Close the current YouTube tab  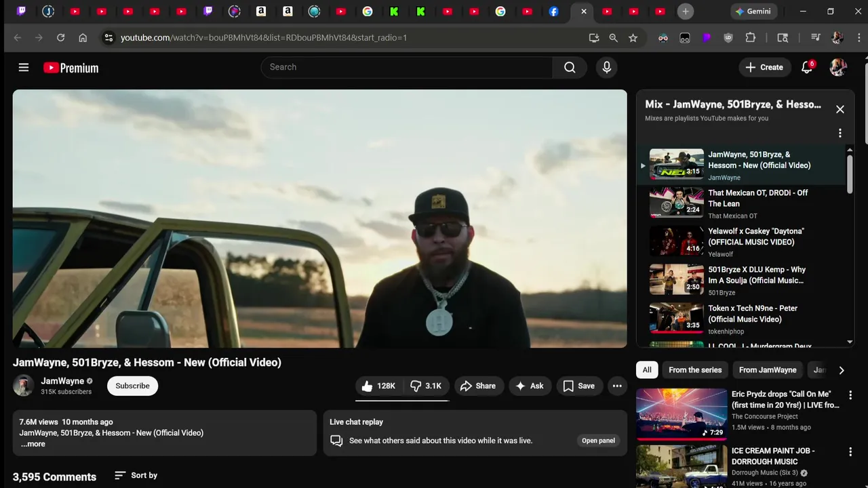pyautogui.click(x=584, y=12)
